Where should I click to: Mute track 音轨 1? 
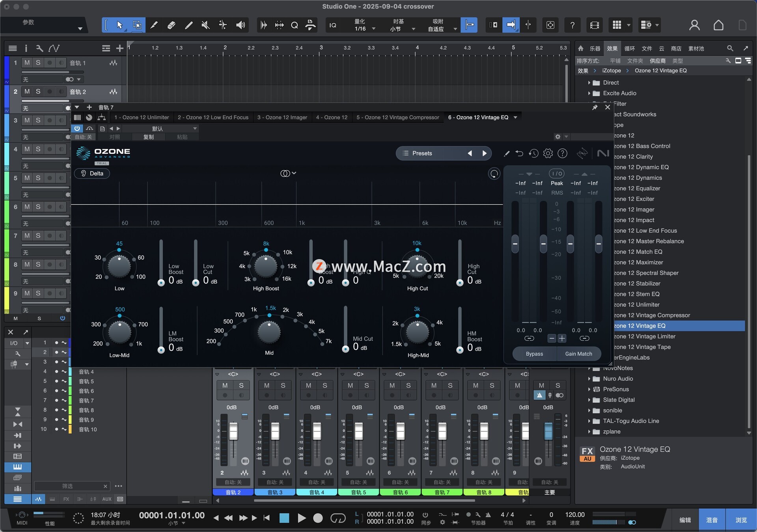click(27, 63)
